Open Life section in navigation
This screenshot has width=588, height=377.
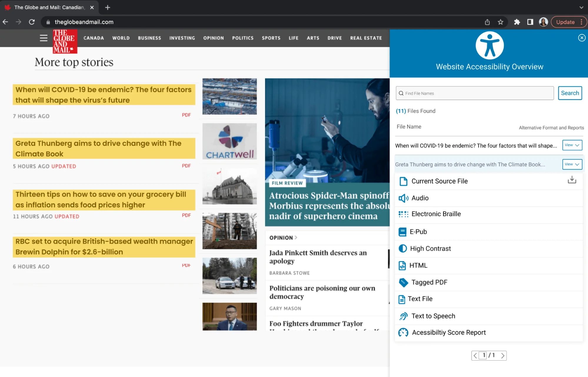tap(293, 38)
